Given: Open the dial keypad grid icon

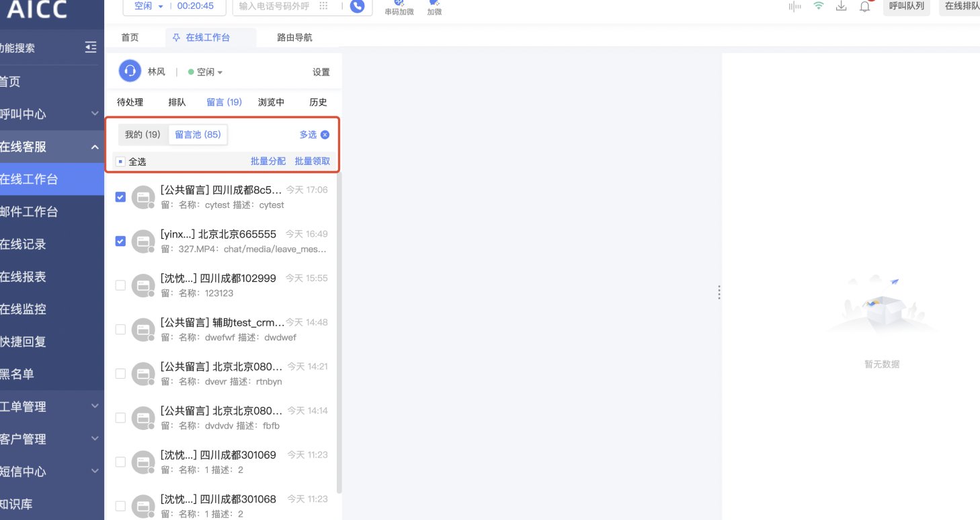Looking at the screenshot, I should pos(323,6).
